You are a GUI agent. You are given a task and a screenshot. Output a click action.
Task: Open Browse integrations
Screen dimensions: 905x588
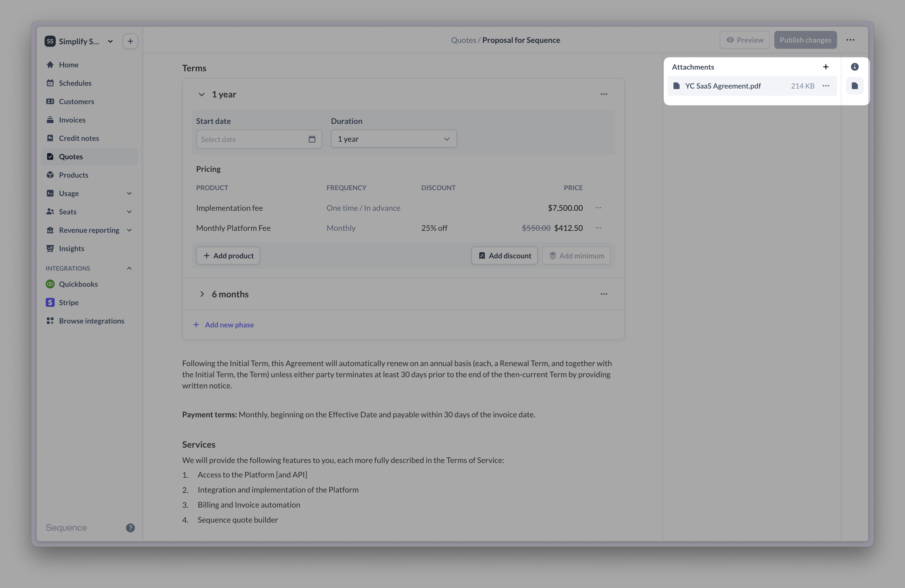89,321
